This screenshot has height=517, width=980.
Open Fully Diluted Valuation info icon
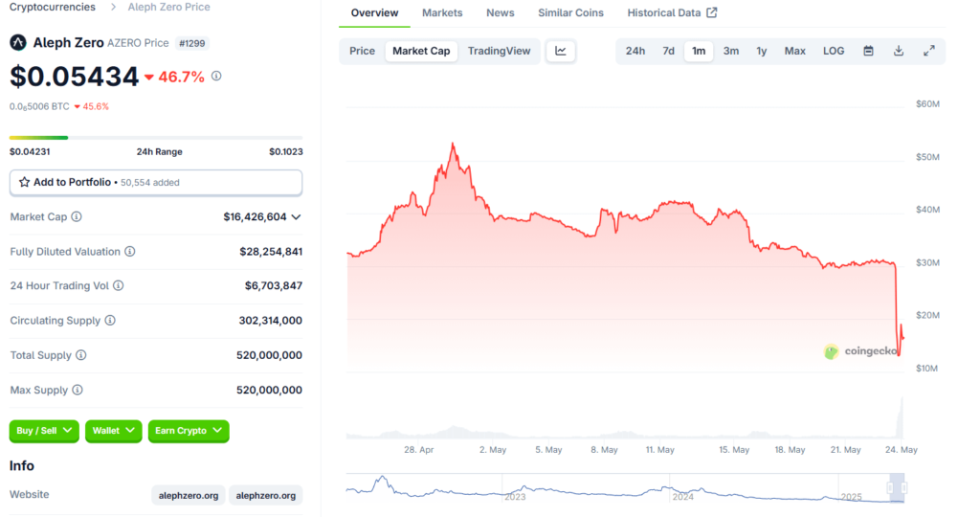click(129, 251)
